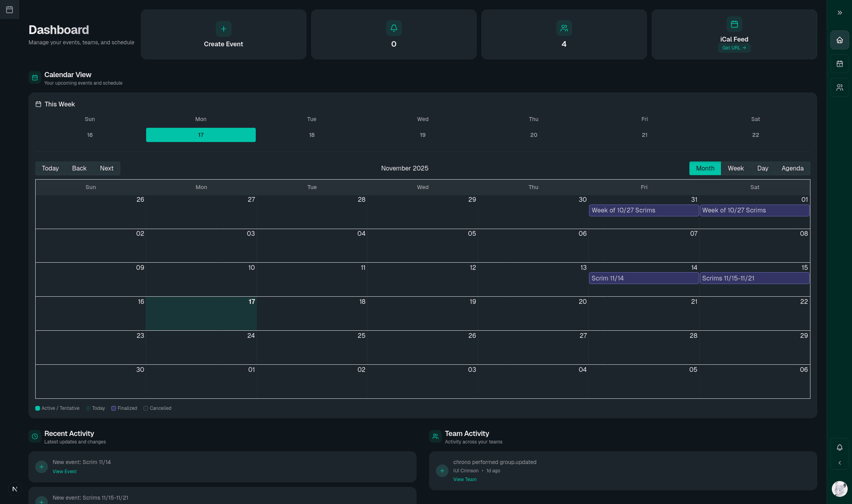Open the Calendar page from the sidebar
This screenshot has width=852, height=504.
point(839,64)
